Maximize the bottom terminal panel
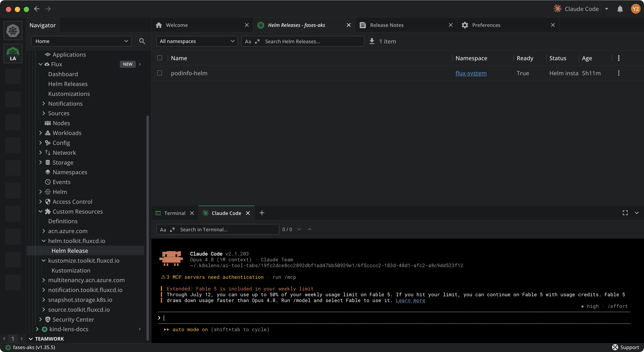The height and width of the screenshot is (352, 644). coord(625,213)
